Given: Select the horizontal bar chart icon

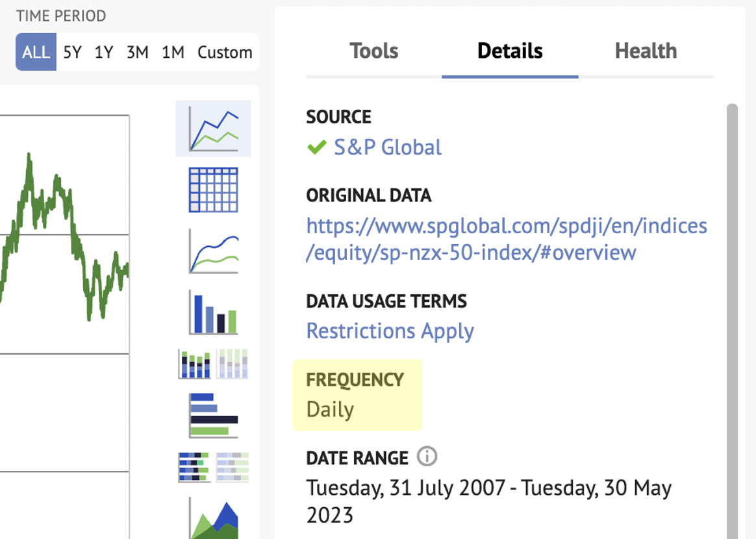Looking at the screenshot, I should coord(214,415).
